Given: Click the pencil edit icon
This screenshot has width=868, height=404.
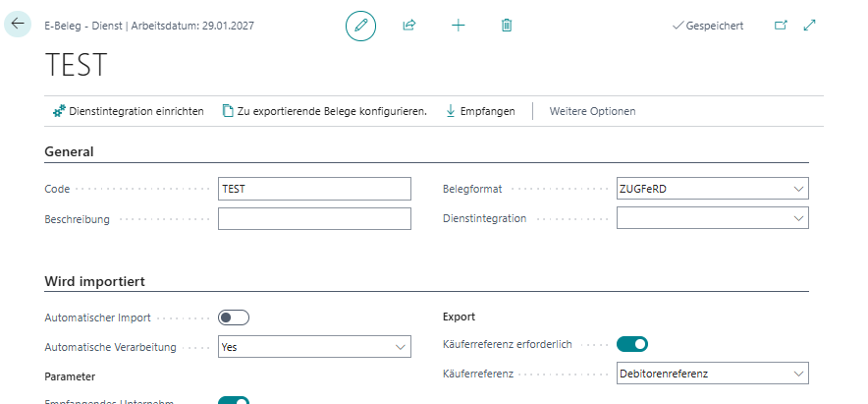Looking at the screenshot, I should pos(360,26).
